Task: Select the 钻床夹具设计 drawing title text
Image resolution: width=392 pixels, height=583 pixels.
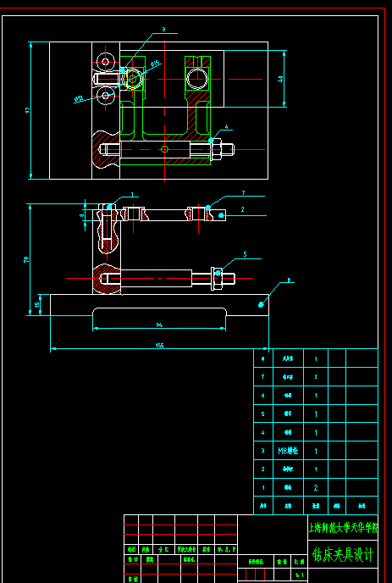Action: click(x=342, y=555)
